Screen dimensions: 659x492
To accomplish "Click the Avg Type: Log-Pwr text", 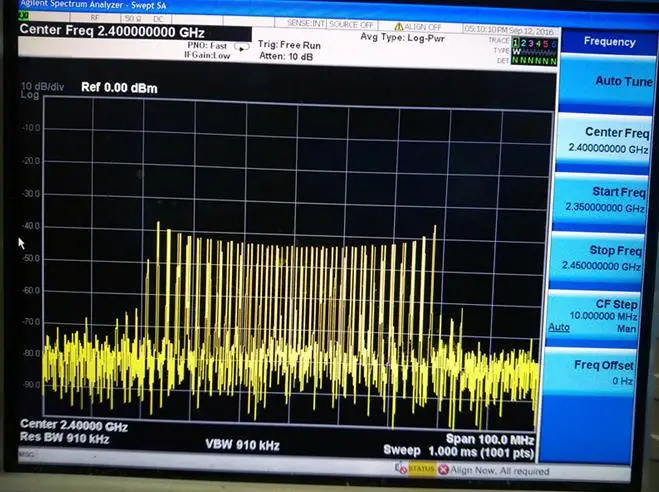I will (x=403, y=38).
